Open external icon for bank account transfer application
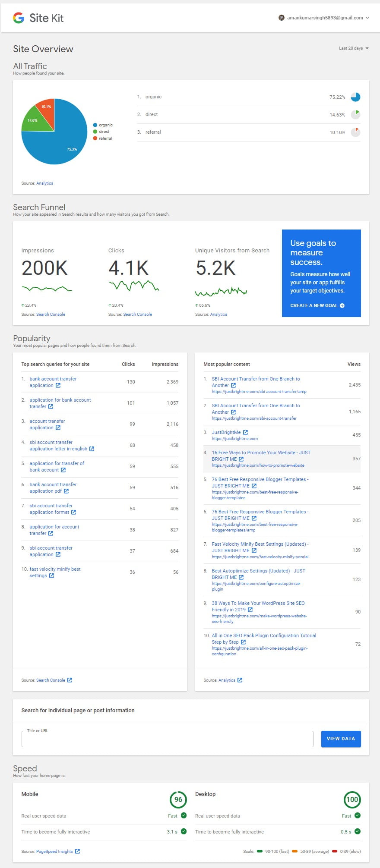380x868 pixels. [x=58, y=386]
